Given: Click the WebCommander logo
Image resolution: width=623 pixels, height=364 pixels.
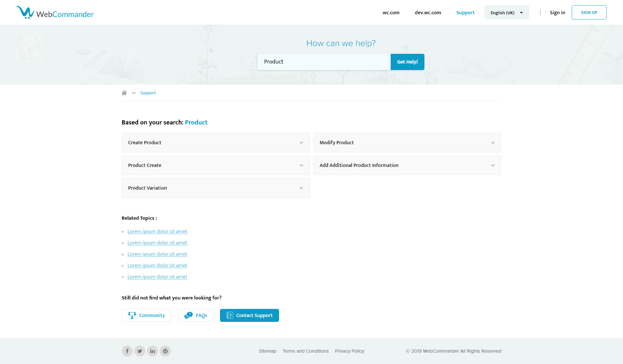Looking at the screenshot, I should (x=55, y=13).
